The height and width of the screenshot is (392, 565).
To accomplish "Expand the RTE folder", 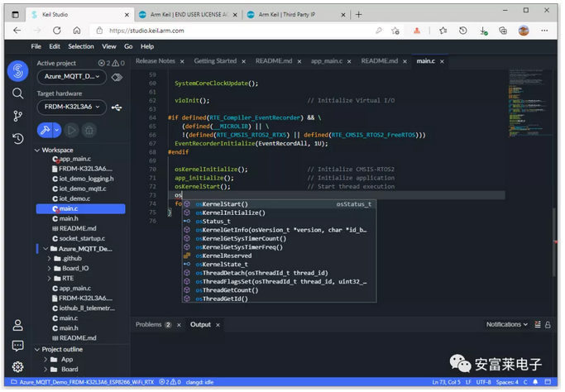I will point(50,279).
